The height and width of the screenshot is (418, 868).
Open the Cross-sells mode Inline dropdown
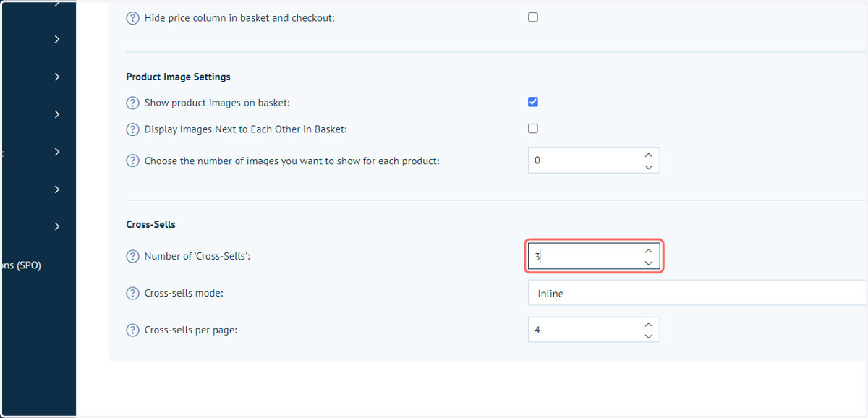click(697, 294)
